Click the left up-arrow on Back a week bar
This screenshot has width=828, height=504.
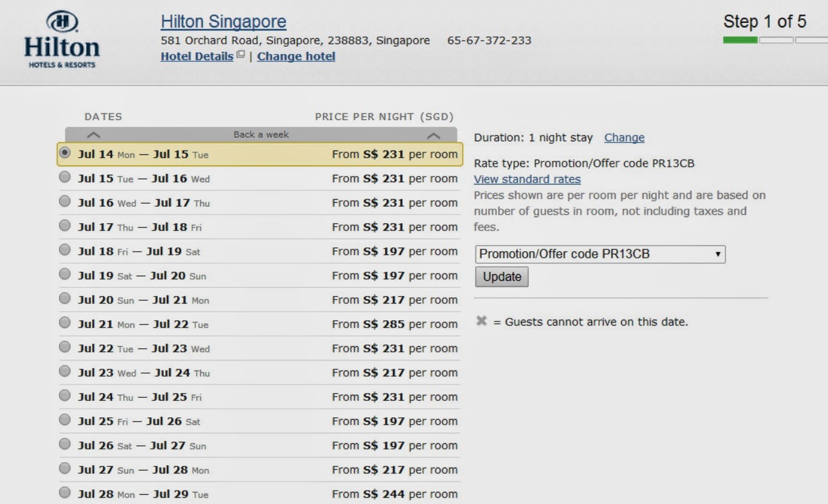[93, 135]
